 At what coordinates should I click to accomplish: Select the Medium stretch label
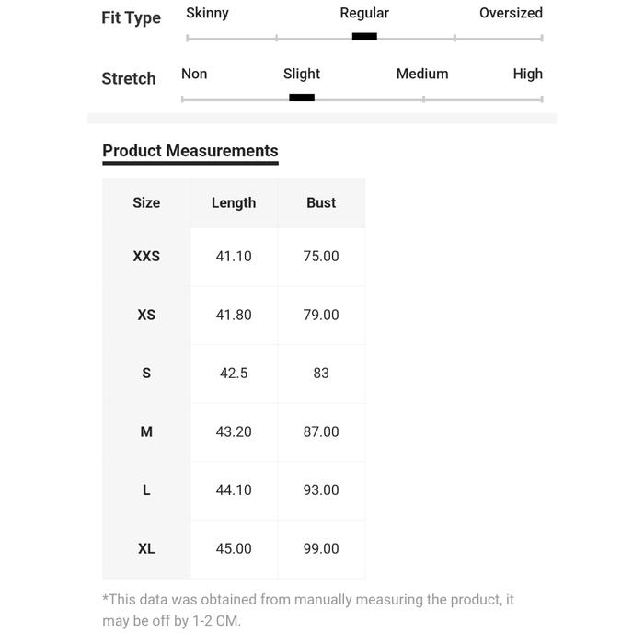coord(422,74)
